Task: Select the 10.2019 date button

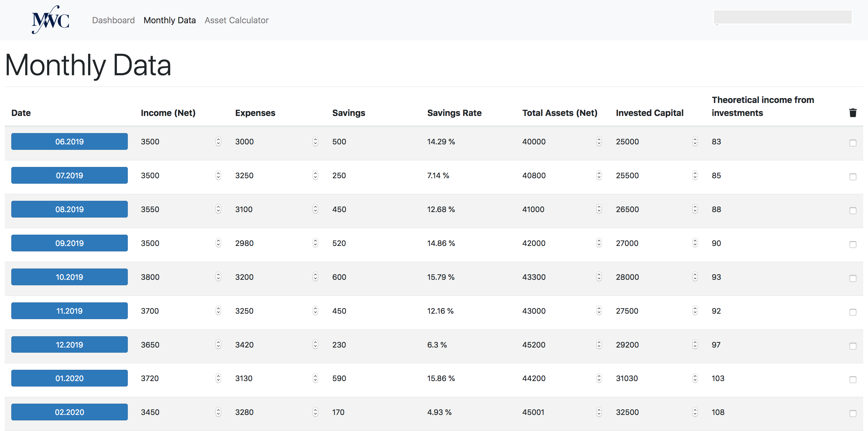Action: tap(69, 277)
